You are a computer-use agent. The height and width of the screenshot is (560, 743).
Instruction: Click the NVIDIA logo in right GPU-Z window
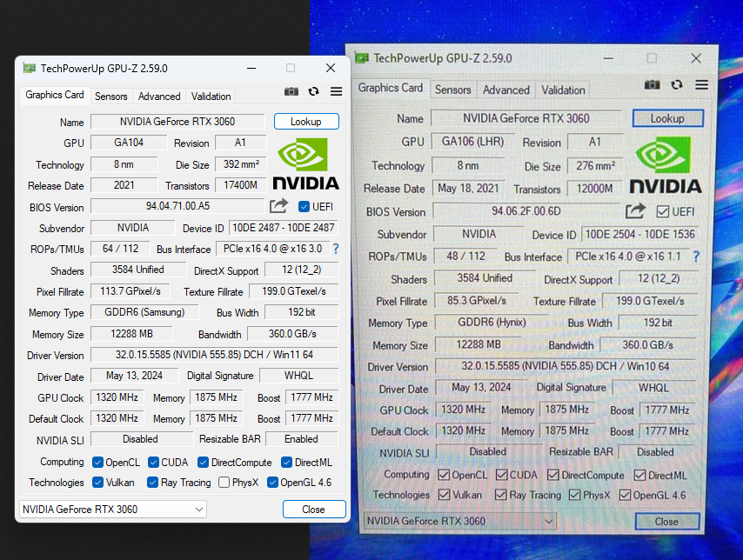(666, 165)
